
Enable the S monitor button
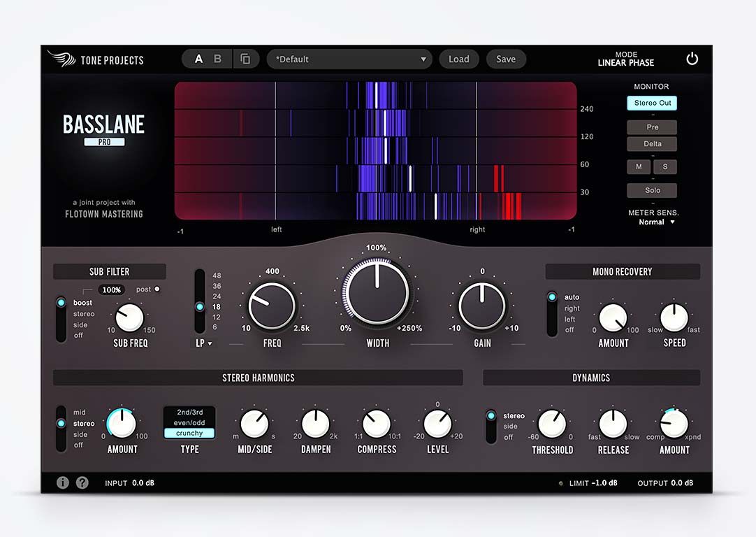[664, 166]
